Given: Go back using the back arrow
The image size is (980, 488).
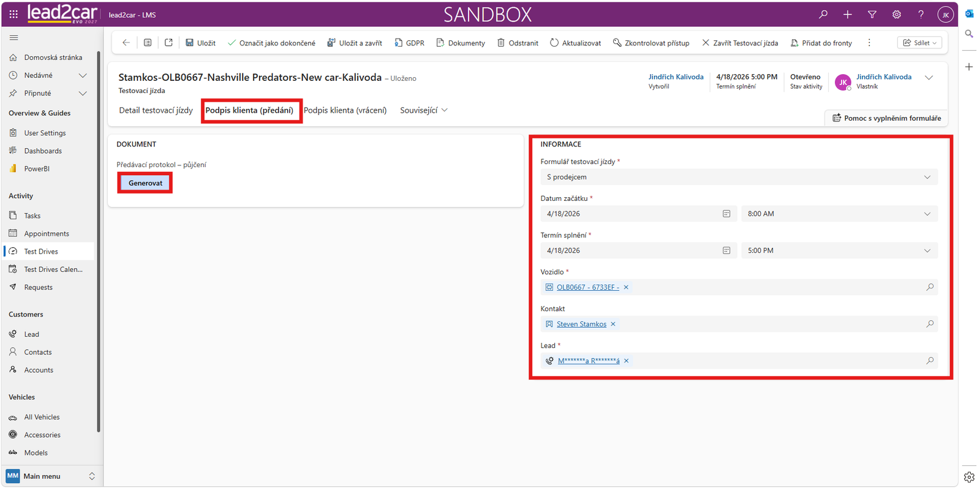Looking at the screenshot, I should point(126,43).
